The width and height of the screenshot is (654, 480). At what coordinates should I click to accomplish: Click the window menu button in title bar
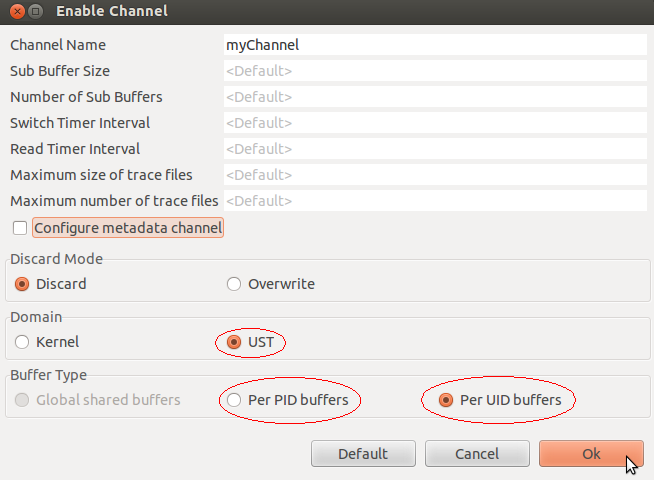[35, 12]
